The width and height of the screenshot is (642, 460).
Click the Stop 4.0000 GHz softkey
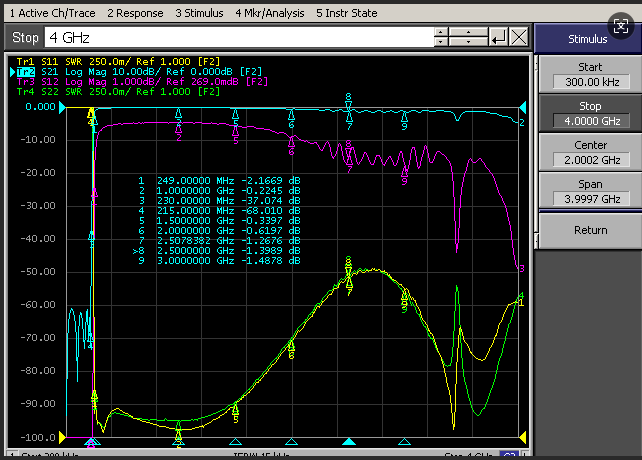(x=590, y=113)
